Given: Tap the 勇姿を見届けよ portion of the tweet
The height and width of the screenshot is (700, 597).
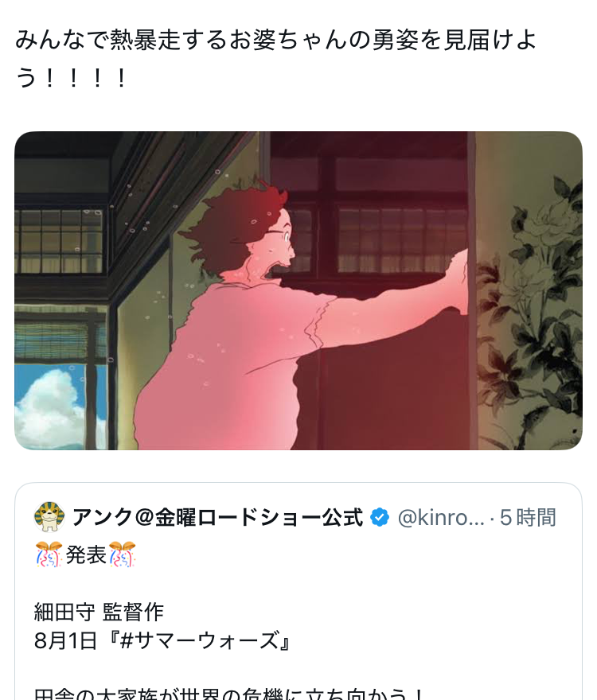Looking at the screenshot, I should (x=453, y=41).
